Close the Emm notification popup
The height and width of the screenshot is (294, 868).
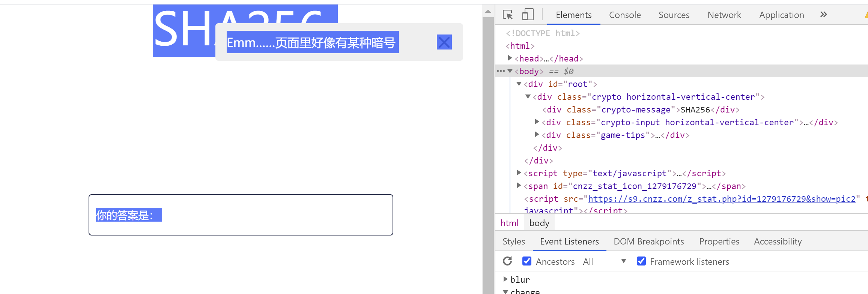(x=444, y=42)
